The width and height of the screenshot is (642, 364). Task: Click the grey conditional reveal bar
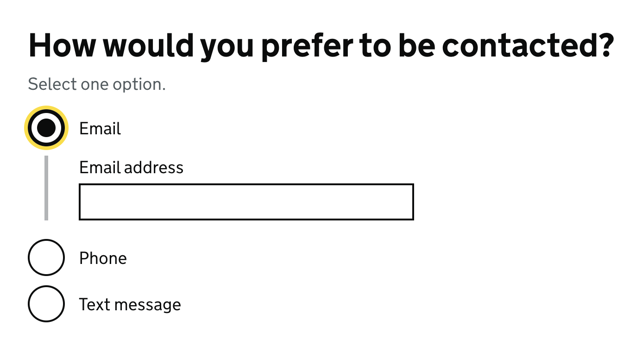(x=46, y=188)
